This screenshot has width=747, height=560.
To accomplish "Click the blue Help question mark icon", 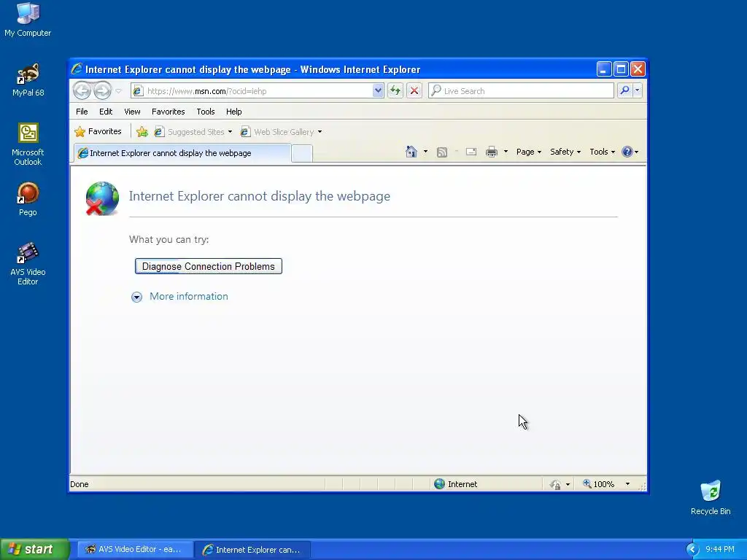I will click(x=627, y=152).
